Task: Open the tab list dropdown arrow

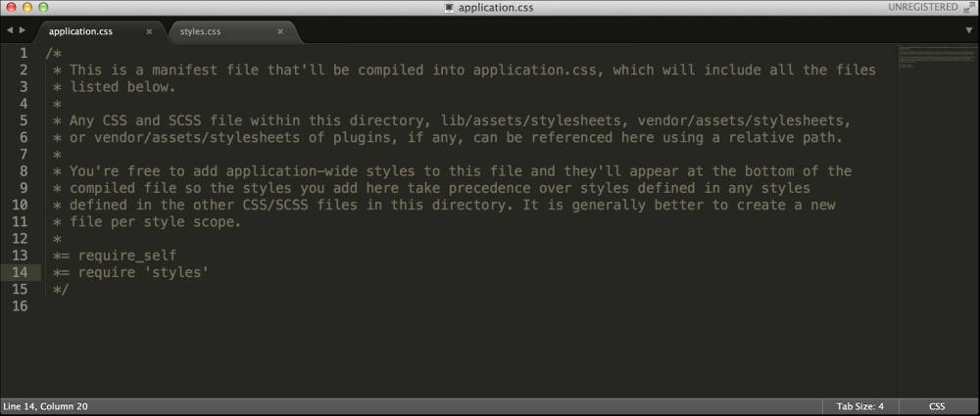Action: tap(968, 30)
